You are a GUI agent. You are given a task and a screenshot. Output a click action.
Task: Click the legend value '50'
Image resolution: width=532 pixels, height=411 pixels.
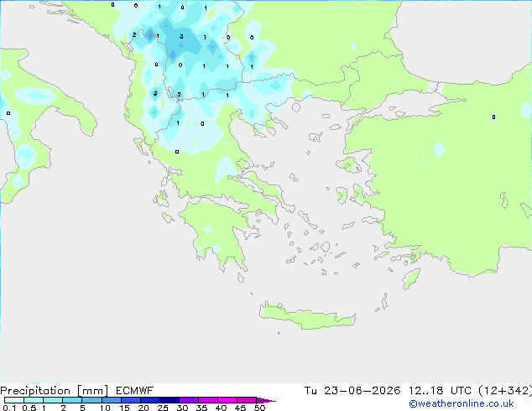pos(259,408)
